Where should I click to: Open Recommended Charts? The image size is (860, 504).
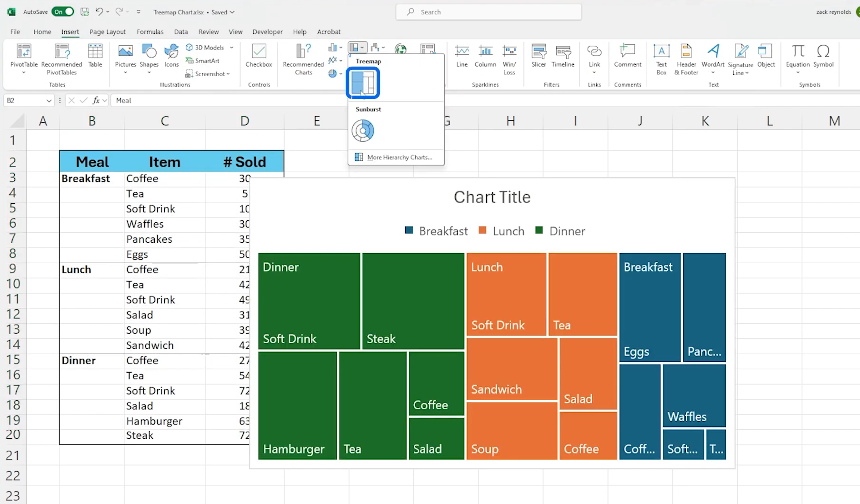coord(303,59)
